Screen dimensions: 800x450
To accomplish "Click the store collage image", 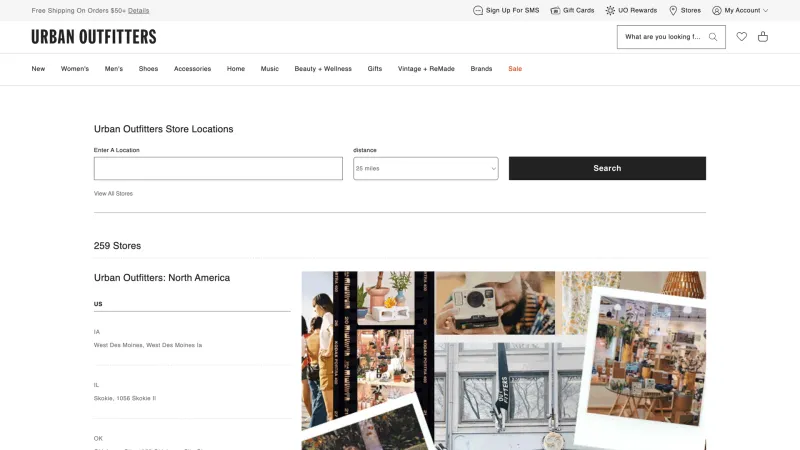I will coord(504,360).
